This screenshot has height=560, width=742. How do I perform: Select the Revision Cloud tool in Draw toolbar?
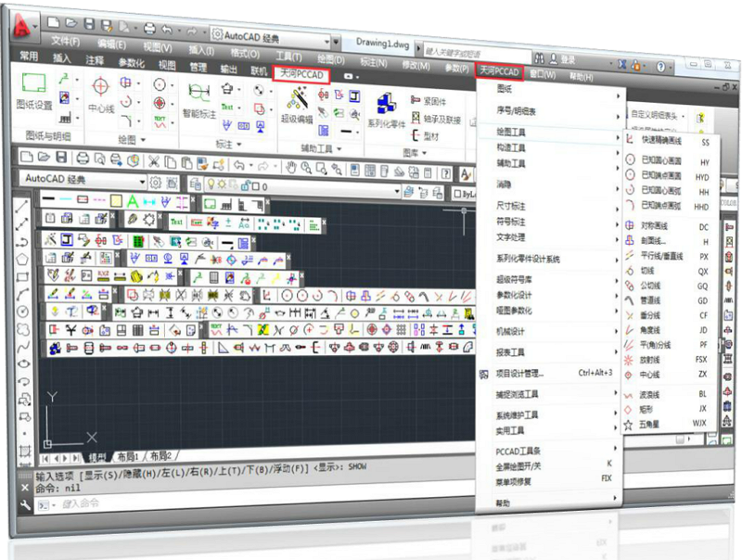coord(22,329)
